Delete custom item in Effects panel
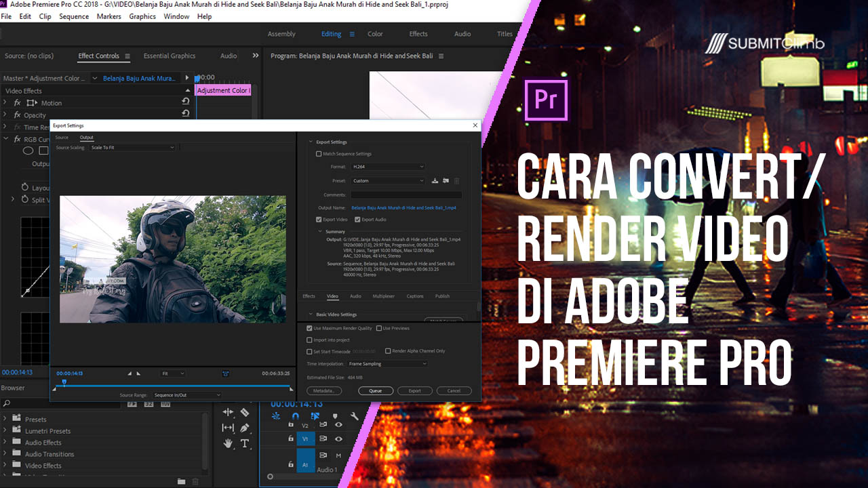This screenshot has height=488, width=868. click(x=195, y=481)
